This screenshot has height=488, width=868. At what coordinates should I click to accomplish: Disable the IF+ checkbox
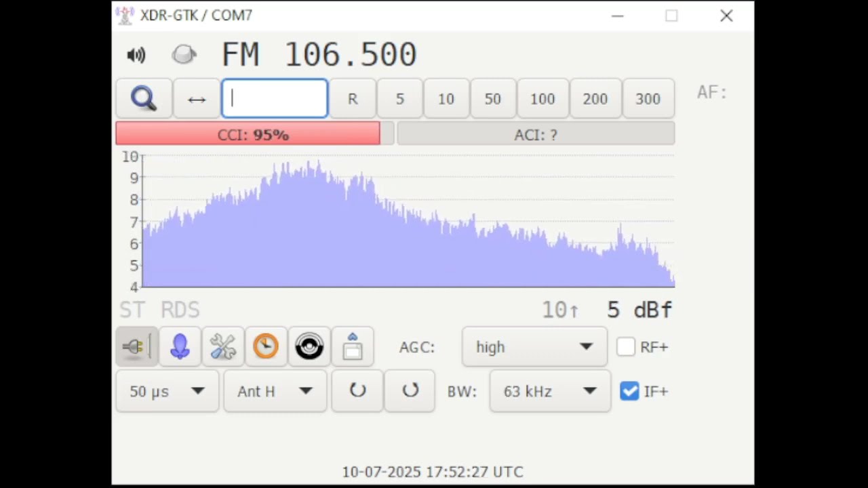tap(629, 391)
